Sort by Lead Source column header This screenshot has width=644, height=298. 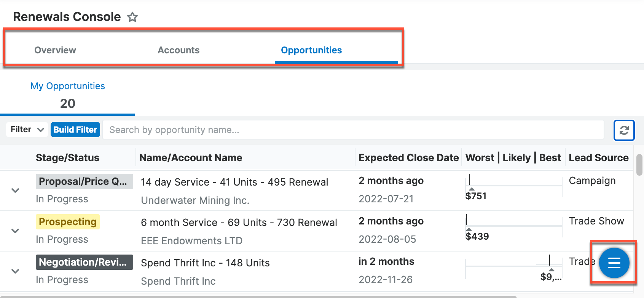[x=599, y=158]
